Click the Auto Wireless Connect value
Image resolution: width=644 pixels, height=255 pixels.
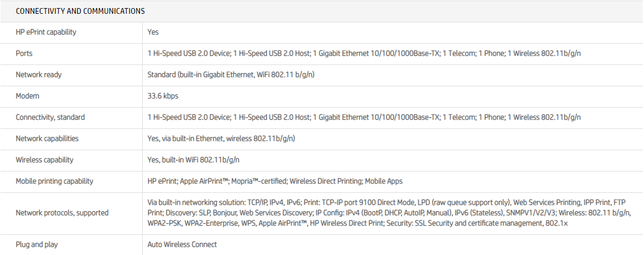182,245
